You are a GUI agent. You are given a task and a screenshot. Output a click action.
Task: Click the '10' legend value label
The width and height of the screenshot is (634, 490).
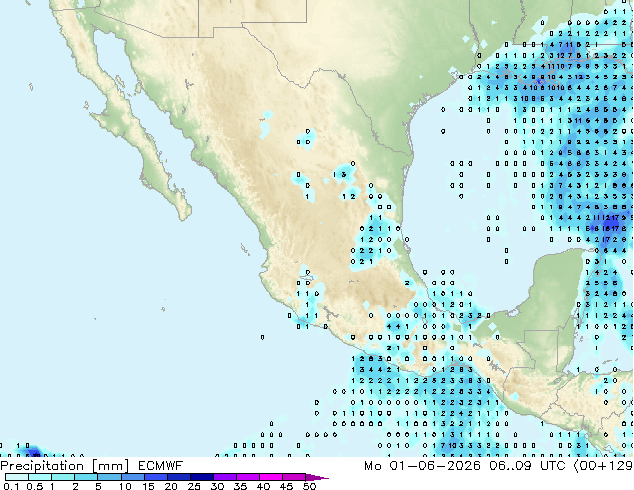[125, 486]
